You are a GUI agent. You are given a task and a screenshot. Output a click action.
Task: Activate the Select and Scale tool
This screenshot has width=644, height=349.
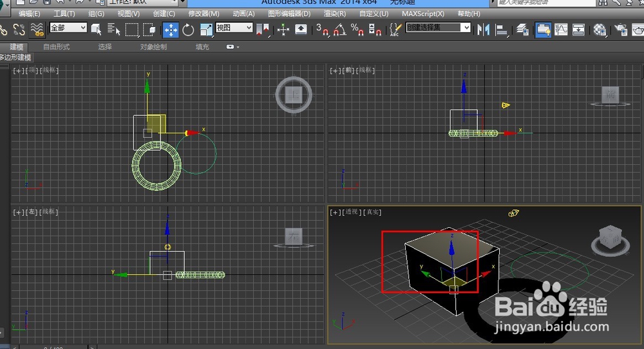click(206, 30)
